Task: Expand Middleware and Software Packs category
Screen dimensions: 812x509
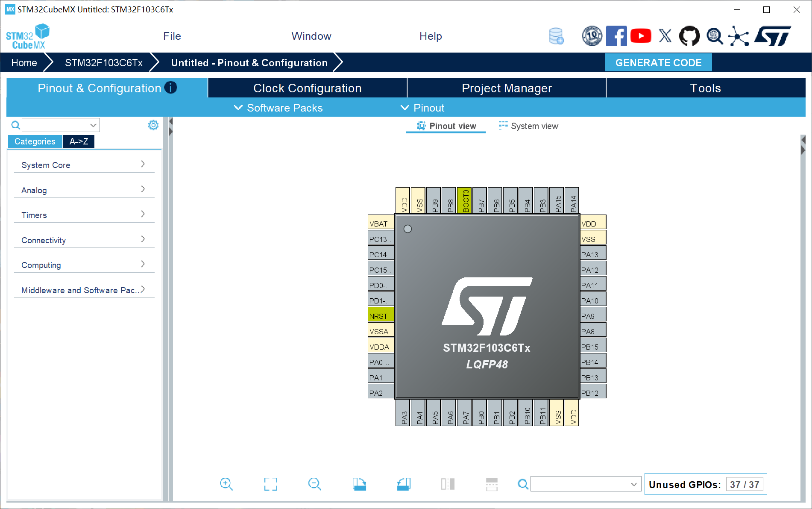Action: pos(84,290)
